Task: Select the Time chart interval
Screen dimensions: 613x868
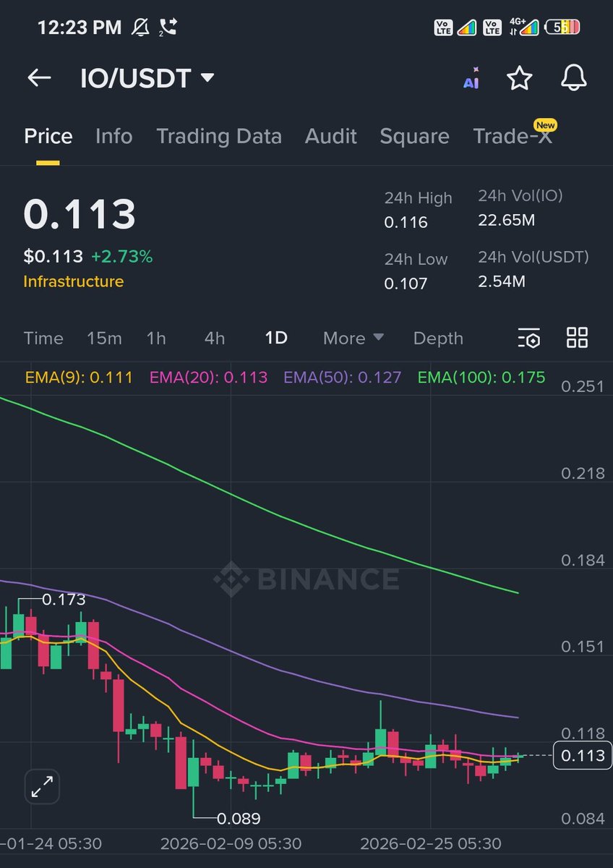Action: 43,338
